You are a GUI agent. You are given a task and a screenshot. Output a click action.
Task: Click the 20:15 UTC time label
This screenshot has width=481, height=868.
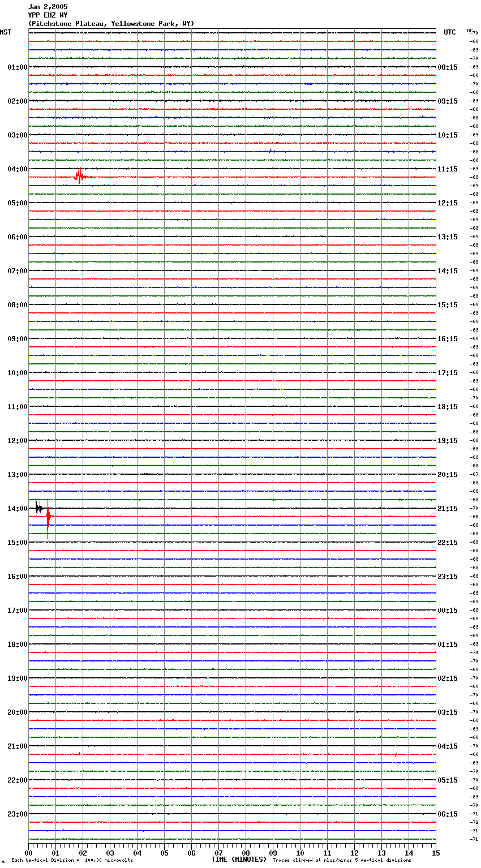pyautogui.click(x=448, y=475)
